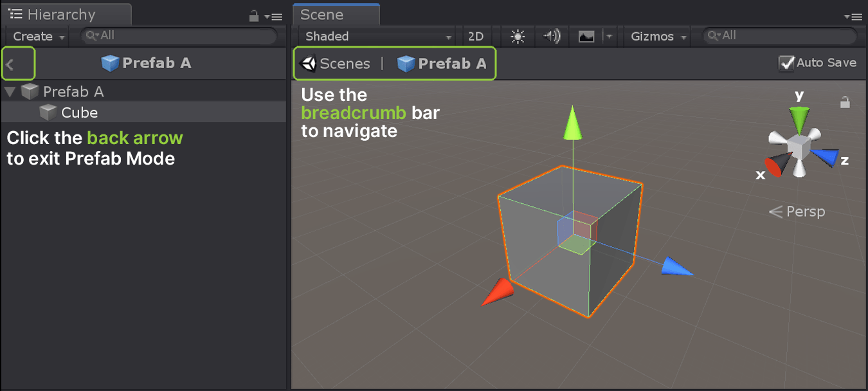Switch to the Scene tab

point(322,15)
